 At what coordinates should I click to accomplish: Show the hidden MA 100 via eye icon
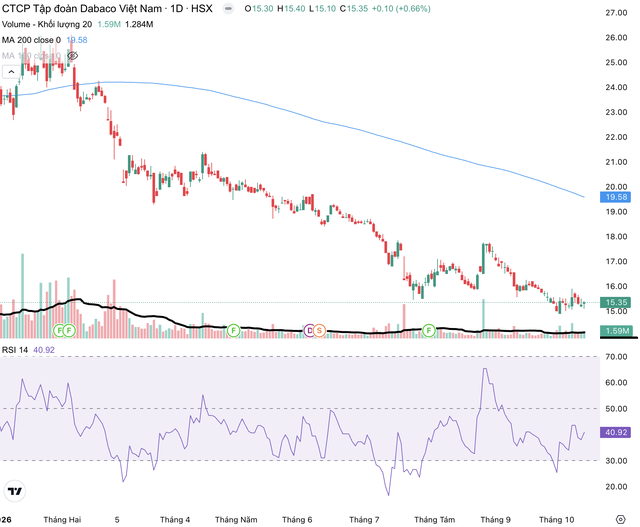tap(73, 56)
